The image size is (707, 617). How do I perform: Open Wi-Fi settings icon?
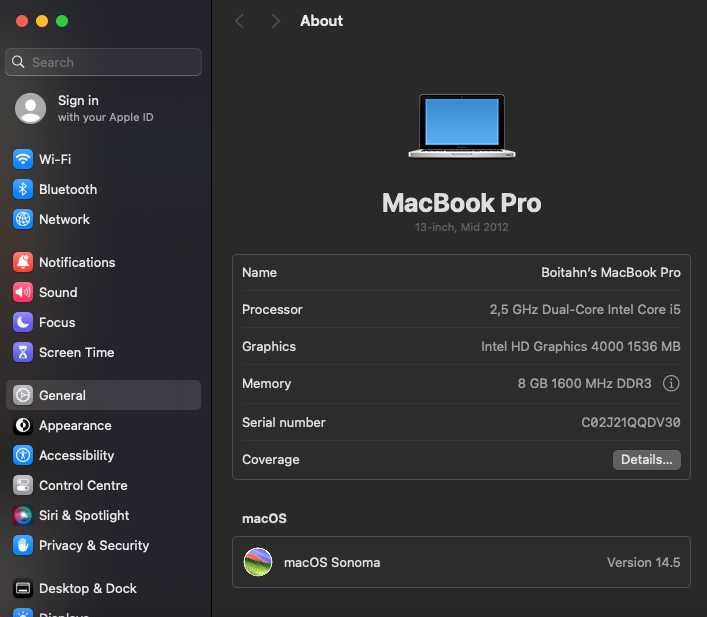[23, 159]
